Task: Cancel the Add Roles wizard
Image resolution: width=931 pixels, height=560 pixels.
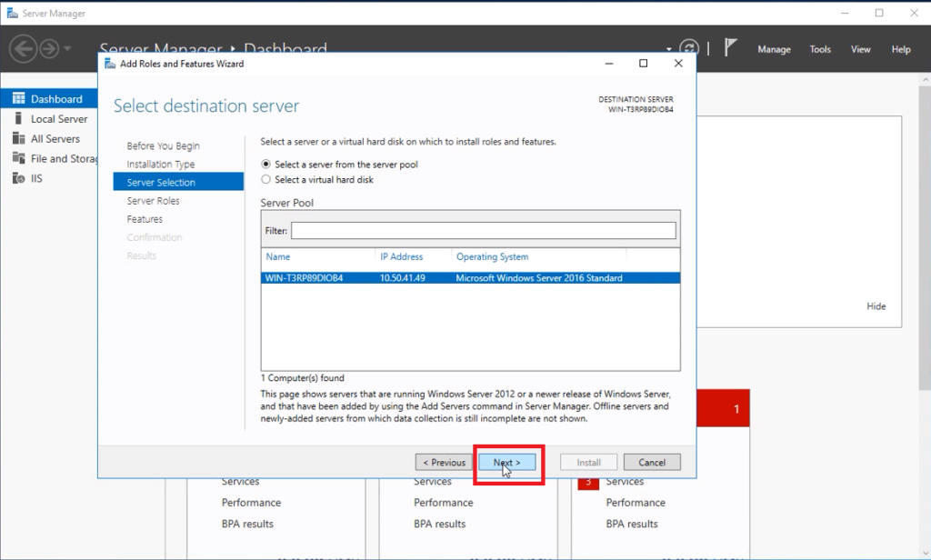Action: point(652,462)
